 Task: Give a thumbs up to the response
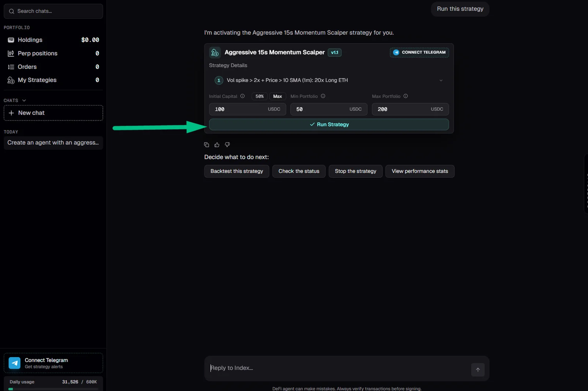click(217, 145)
